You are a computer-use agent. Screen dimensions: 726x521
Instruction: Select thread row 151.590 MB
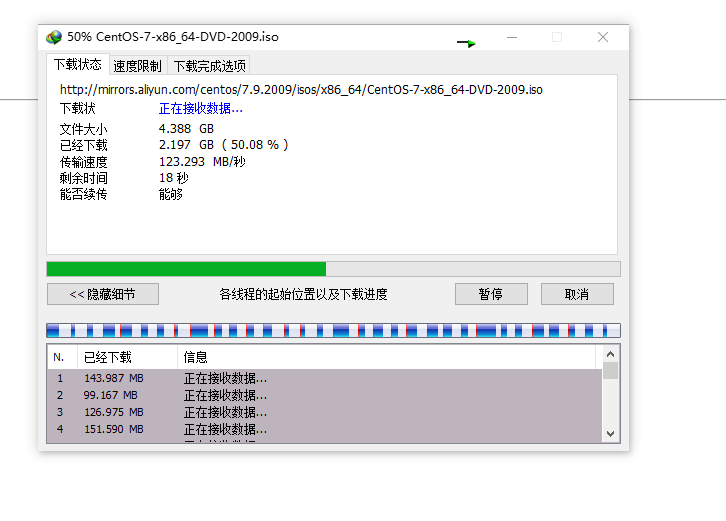click(324, 429)
